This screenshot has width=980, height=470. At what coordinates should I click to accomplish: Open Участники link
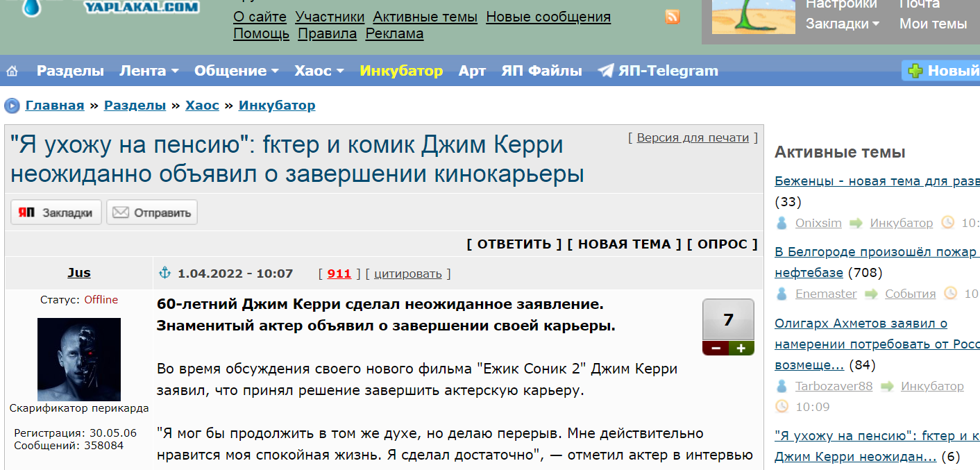[330, 17]
